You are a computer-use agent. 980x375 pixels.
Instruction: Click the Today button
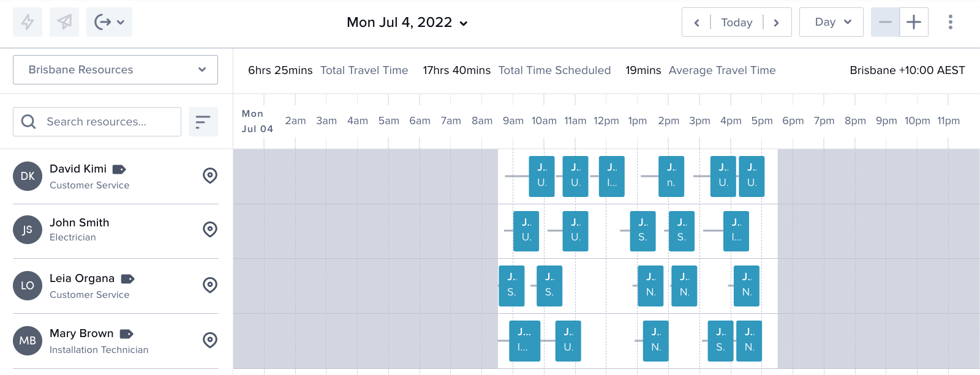pyautogui.click(x=736, y=22)
